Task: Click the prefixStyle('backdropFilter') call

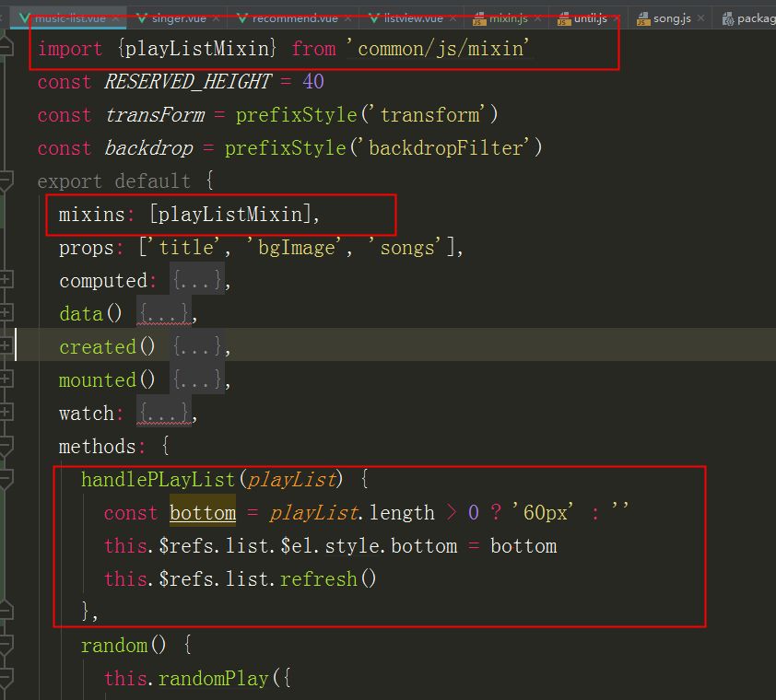Action: [x=383, y=148]
